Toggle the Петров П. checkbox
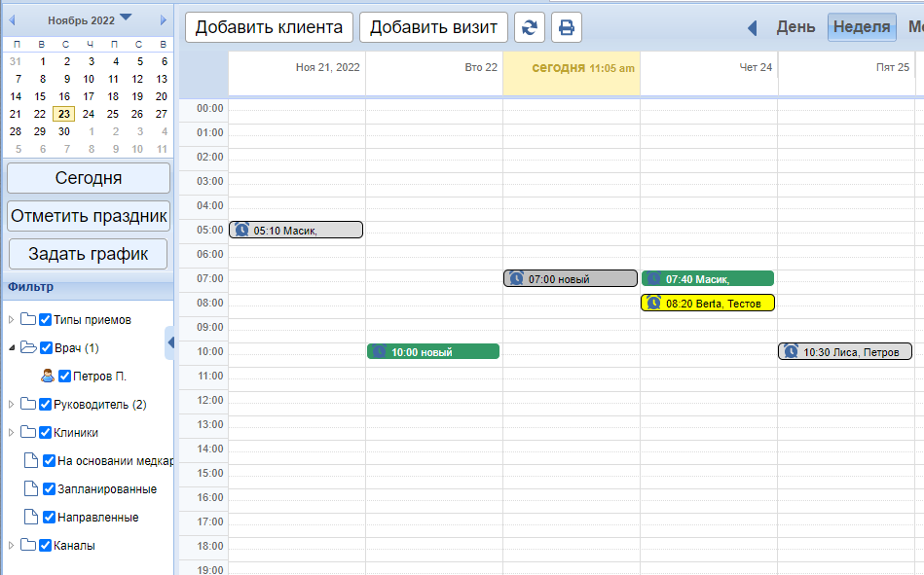 64,376
